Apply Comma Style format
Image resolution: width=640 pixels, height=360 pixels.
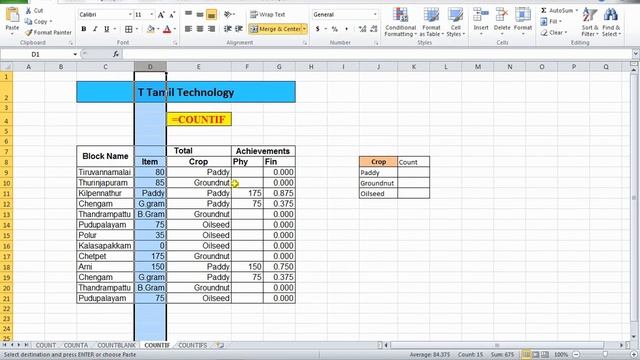click(x=347, y=29)
